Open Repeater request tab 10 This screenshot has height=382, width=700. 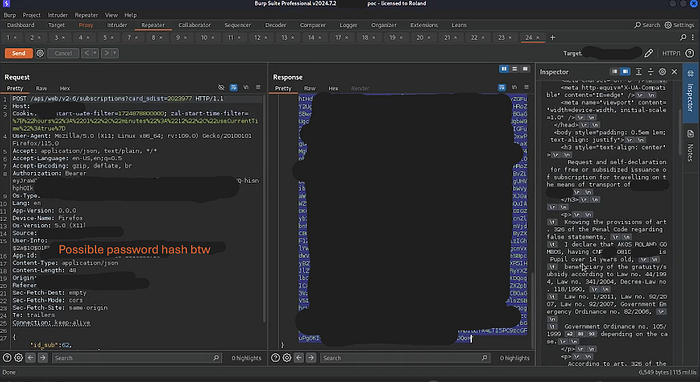coord(204,37)
